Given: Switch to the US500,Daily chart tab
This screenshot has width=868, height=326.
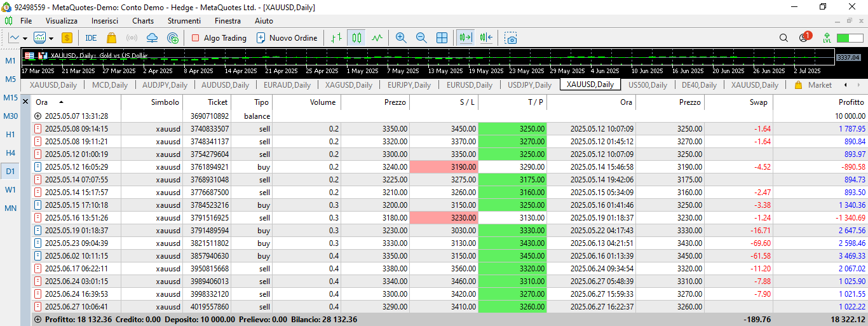Looking at the screenshot, I should (648, 85).
